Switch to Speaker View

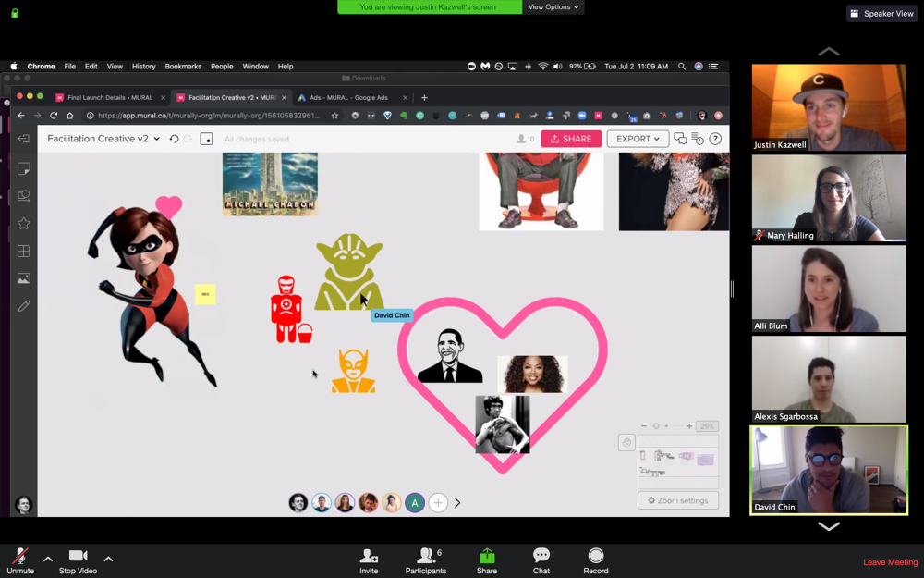point(881,14)
